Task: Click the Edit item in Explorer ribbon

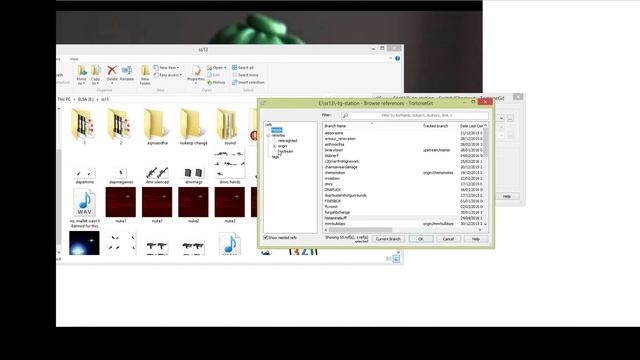Action: click(214, 75)
